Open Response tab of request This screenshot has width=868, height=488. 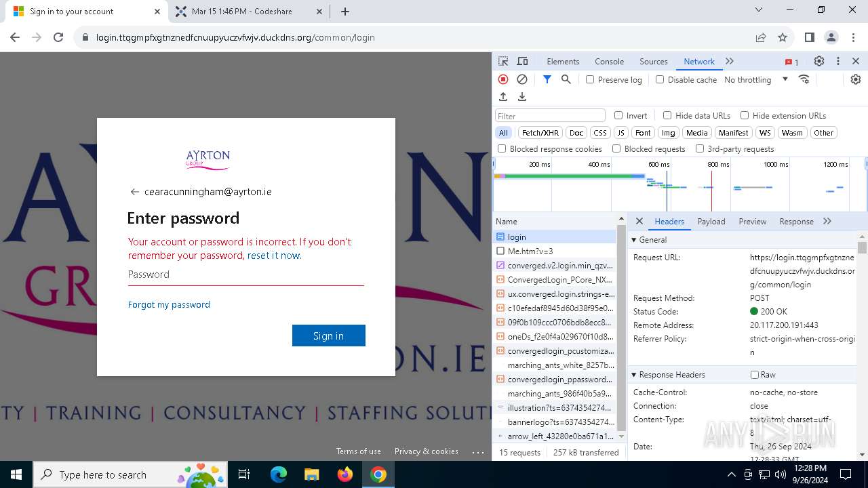[x=796, y=221]
